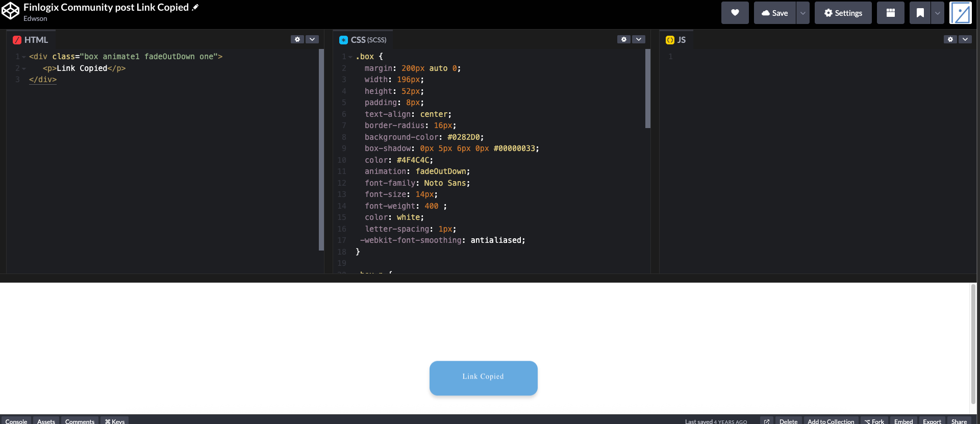Expand the CSS editor options chevron
The height and width of the screenshot is (424, 980).
tap(639, 39)
